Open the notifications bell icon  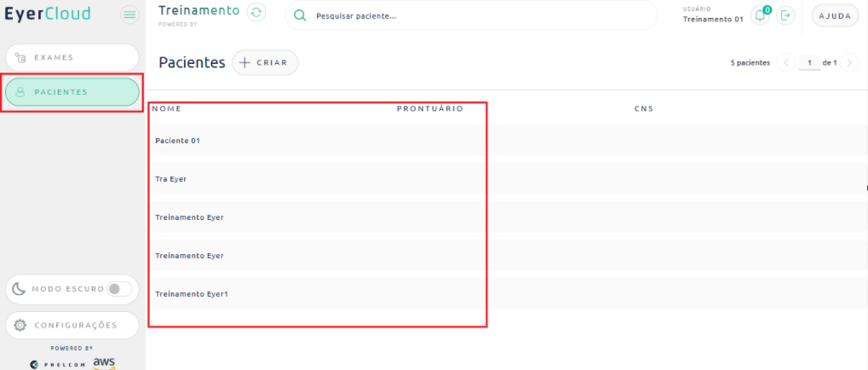coord(760,15)
